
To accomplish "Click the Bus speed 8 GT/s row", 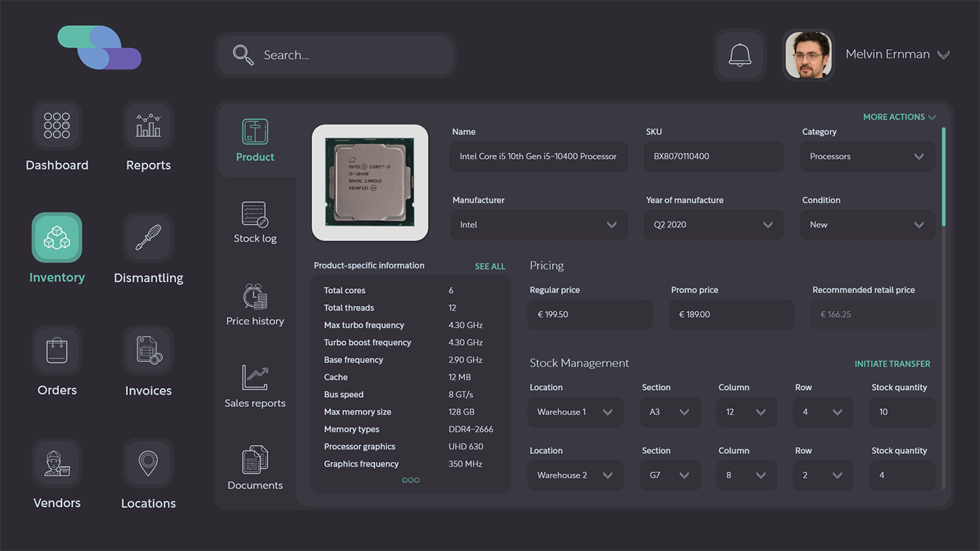I will click(x=411, y=395).
